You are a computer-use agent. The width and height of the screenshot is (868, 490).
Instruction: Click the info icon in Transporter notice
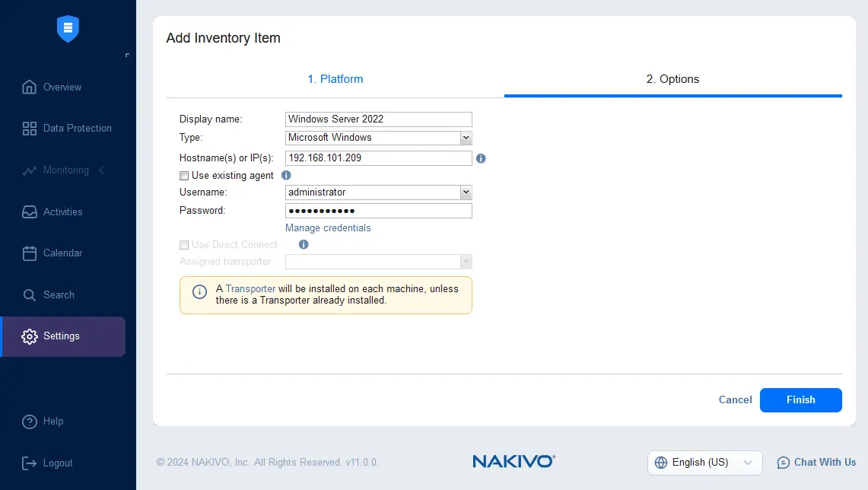tap(200, 291)
